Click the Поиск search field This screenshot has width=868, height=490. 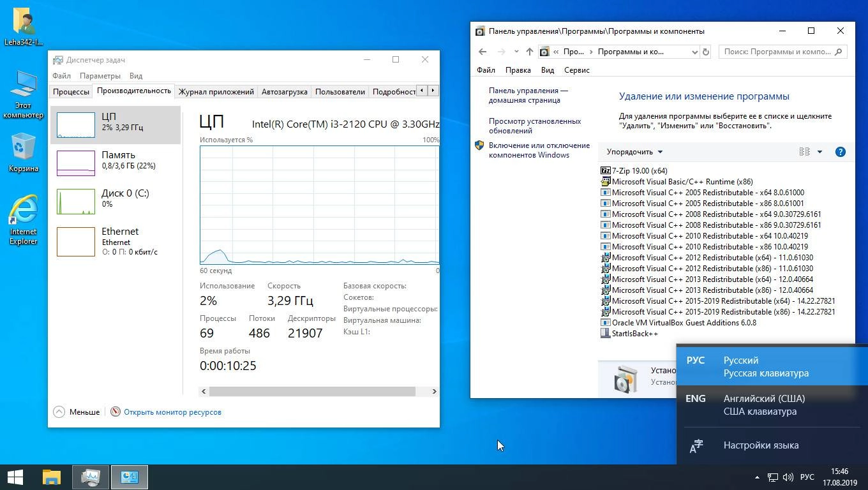tap(782, 52)
